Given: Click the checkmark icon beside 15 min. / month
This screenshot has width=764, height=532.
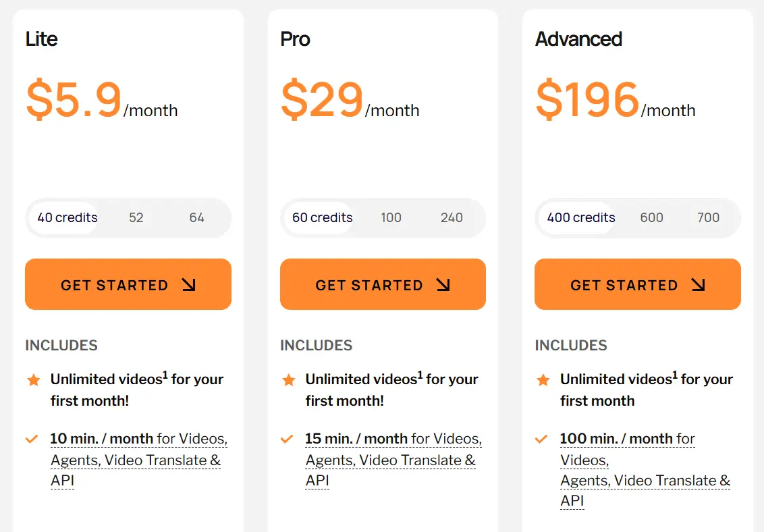Looking at the screenshot, I should point(287,440).
